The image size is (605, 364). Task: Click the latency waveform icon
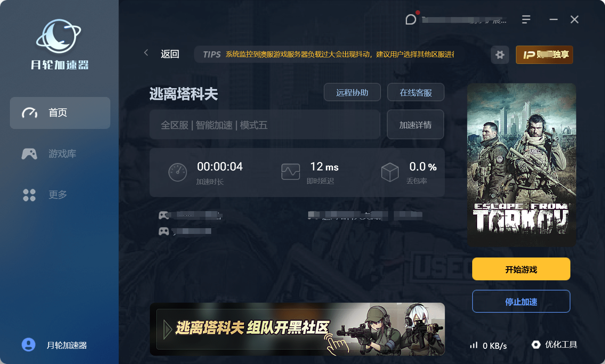(291, 172)
